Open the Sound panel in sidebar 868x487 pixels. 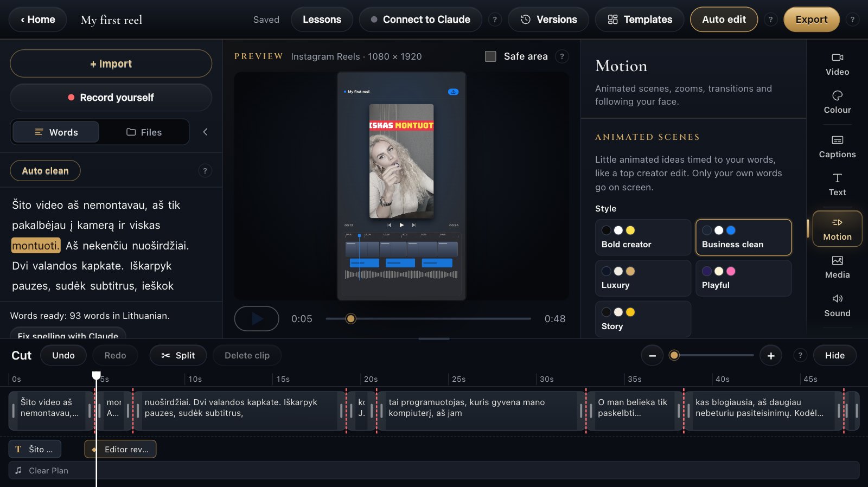pos(837,306)
